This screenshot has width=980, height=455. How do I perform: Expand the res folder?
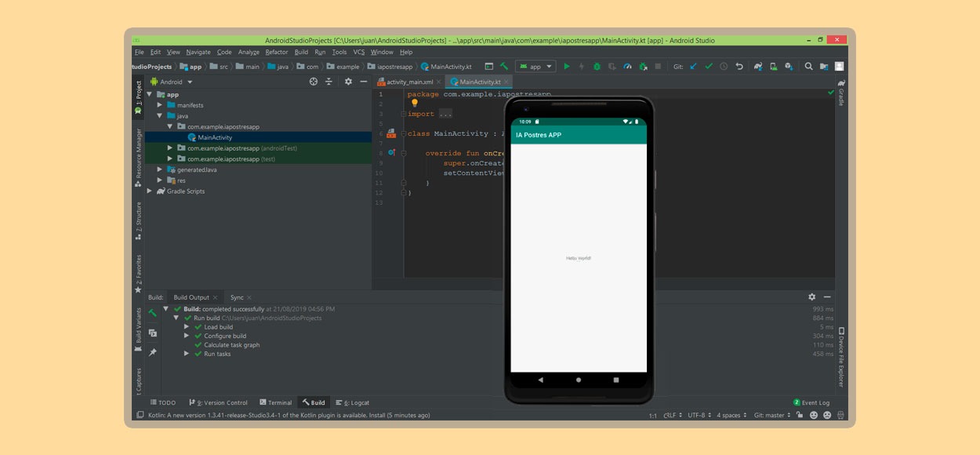coord(160,180)
